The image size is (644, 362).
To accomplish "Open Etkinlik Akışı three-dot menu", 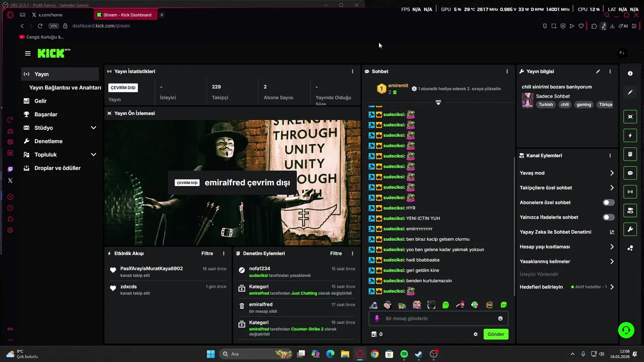I will click(x=224, y=253).
